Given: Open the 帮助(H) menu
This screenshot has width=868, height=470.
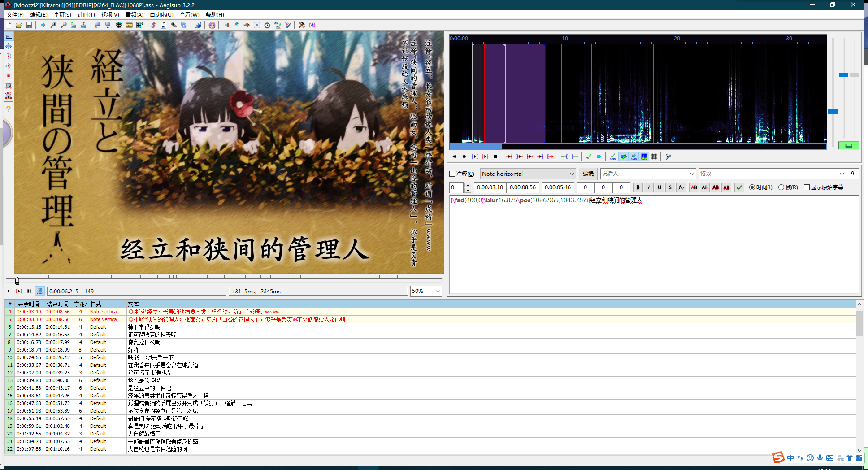Looking at the screenshot, I should [215, 15].
